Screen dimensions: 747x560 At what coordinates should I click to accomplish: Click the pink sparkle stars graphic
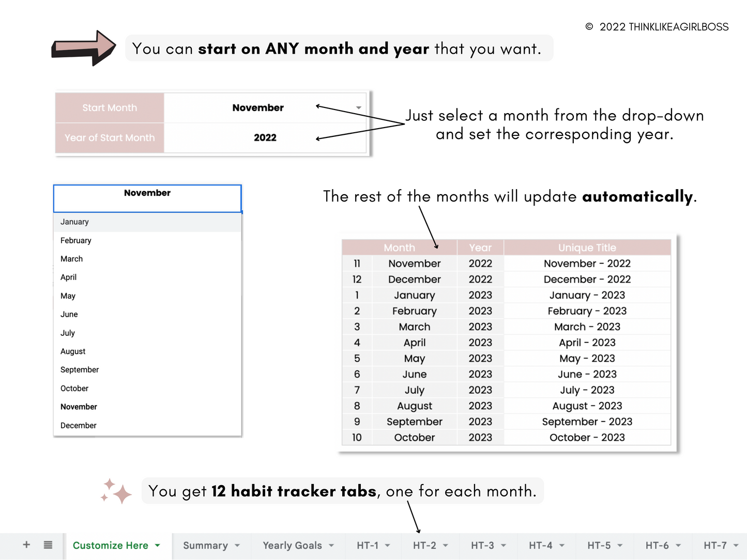click(x=116, y=491)
